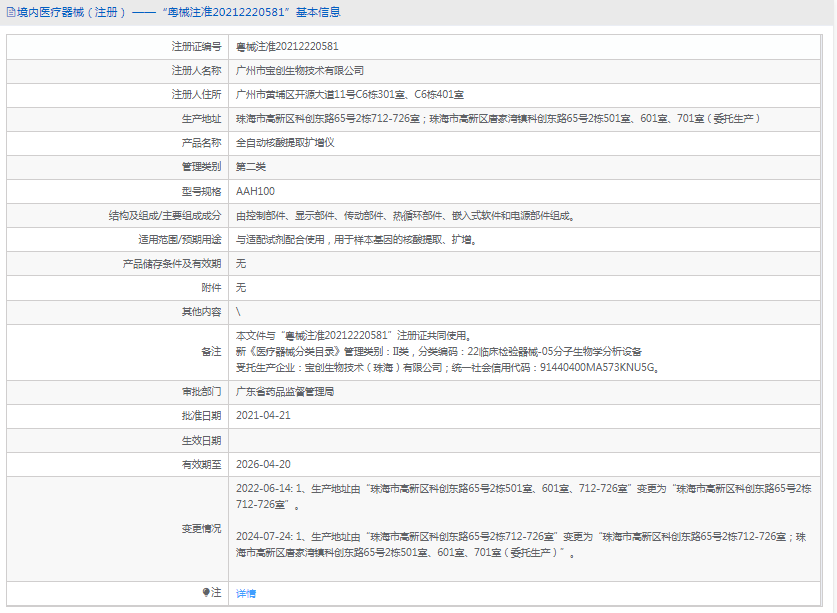Click the label 结构及组成/主要组成成分

tap(164, 216)
